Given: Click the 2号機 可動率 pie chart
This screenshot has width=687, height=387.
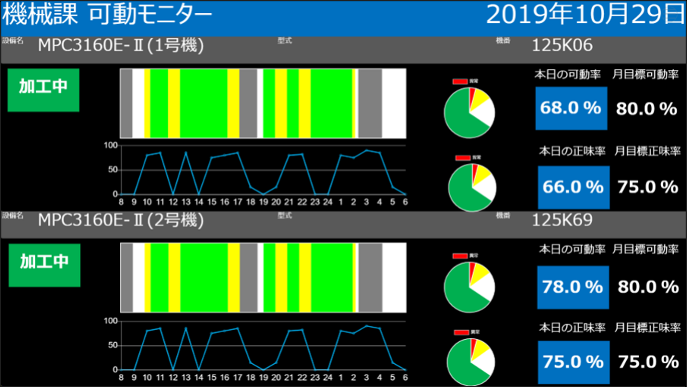Looking at the screenshot, I should coord(469,287).
